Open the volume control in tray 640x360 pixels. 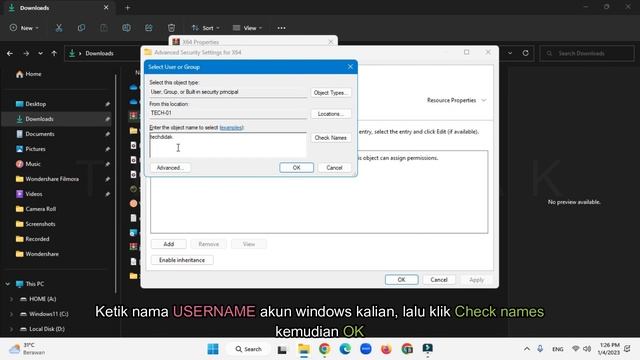[x=587, y=349]
